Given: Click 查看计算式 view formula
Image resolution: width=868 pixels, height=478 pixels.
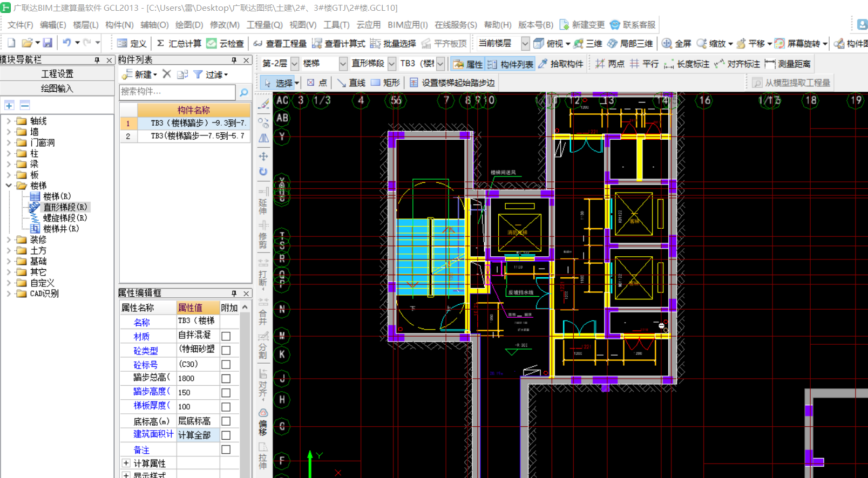Looking at the screenshot, I should [338, 43].
